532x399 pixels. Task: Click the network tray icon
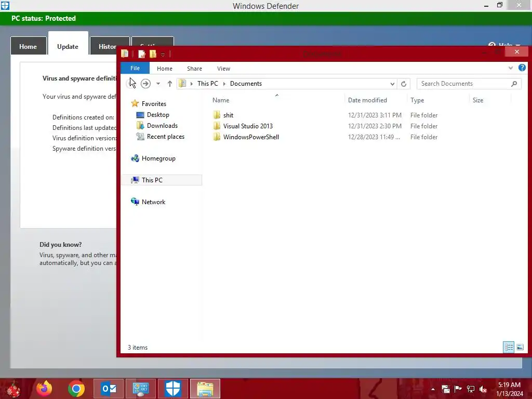pyautogui.click(x=470, y=389)
